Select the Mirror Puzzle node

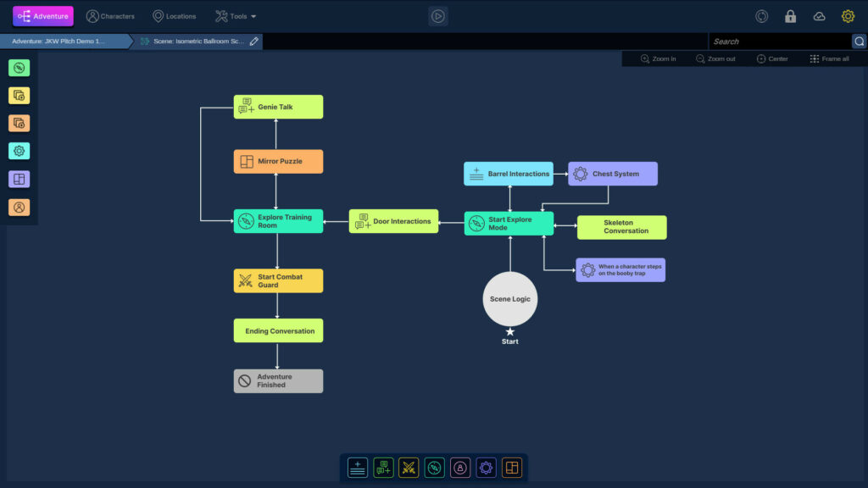278,162
